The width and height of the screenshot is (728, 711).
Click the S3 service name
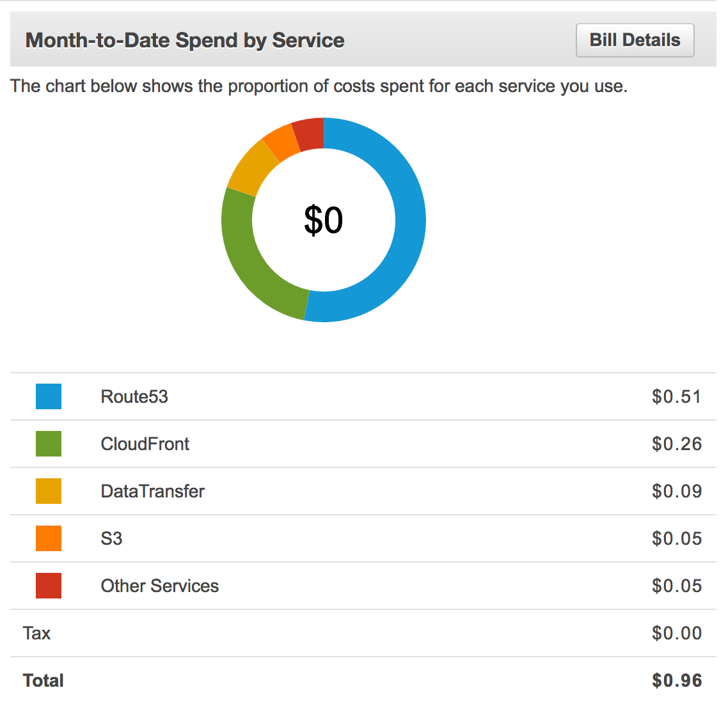(111, 538)
